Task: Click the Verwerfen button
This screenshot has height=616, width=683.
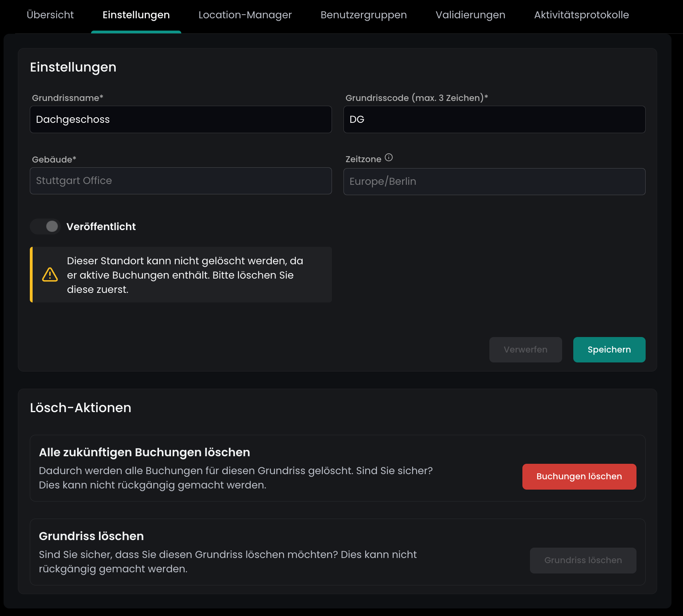Action: coord(525,350)
